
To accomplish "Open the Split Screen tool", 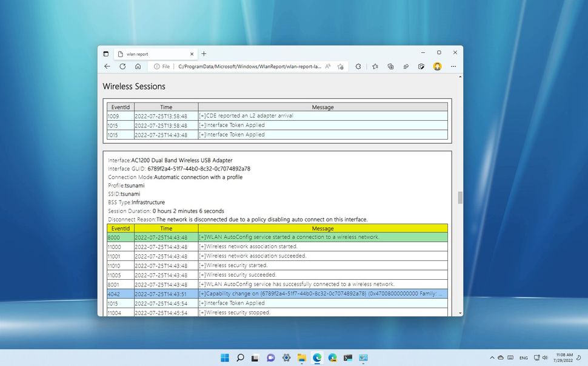I will [406, 67].
